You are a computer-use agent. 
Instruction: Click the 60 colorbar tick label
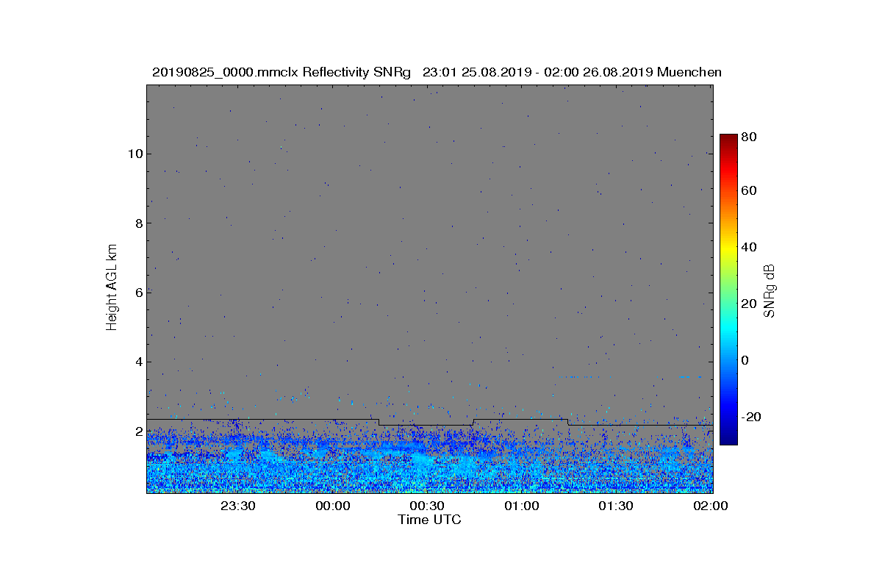click(749, 191)
